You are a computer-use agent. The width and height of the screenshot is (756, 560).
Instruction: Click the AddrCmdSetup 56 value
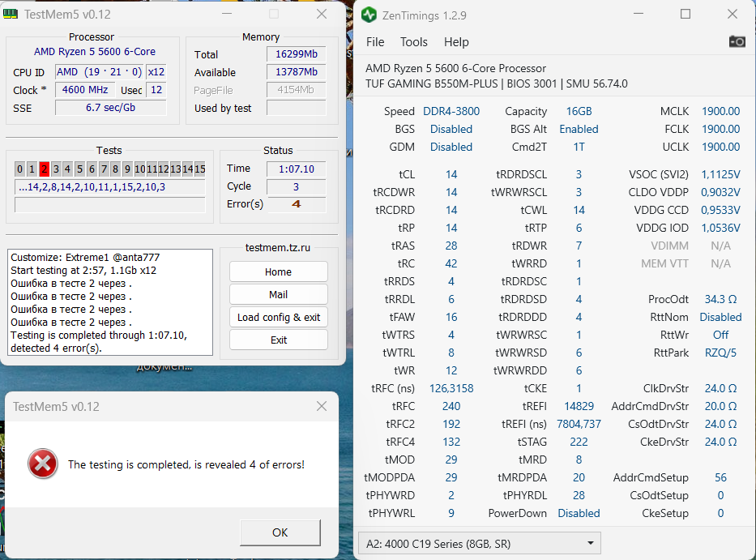720,478
